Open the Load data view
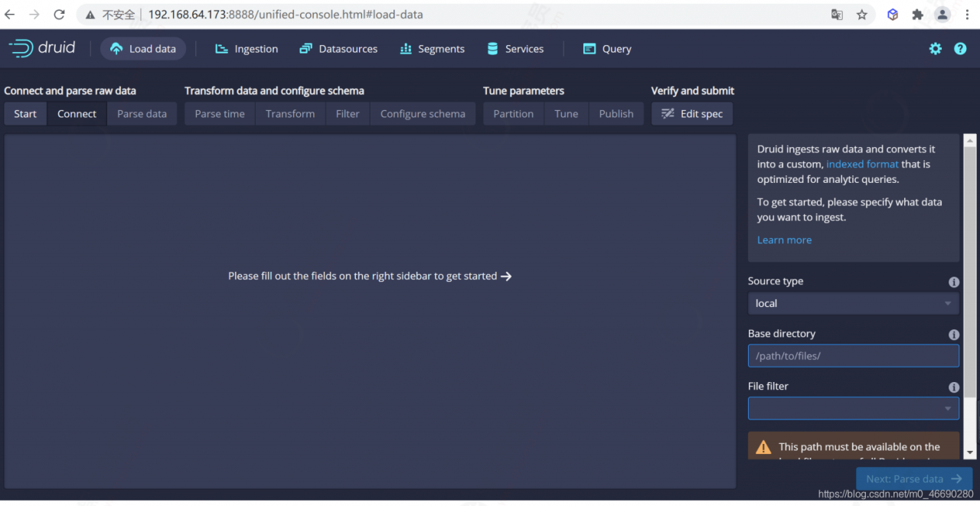Viewport: 980px width, 506px height. click(143, 49)
